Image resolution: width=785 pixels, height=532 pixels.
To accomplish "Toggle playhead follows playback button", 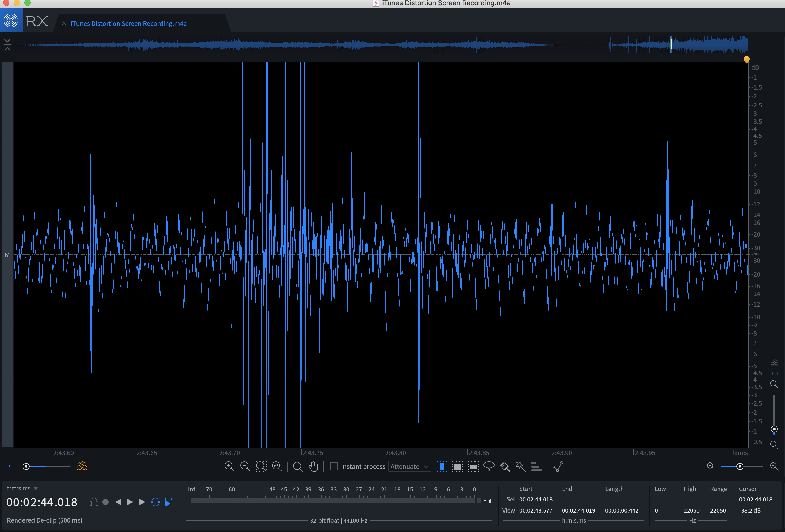I will tap(169, 502).
